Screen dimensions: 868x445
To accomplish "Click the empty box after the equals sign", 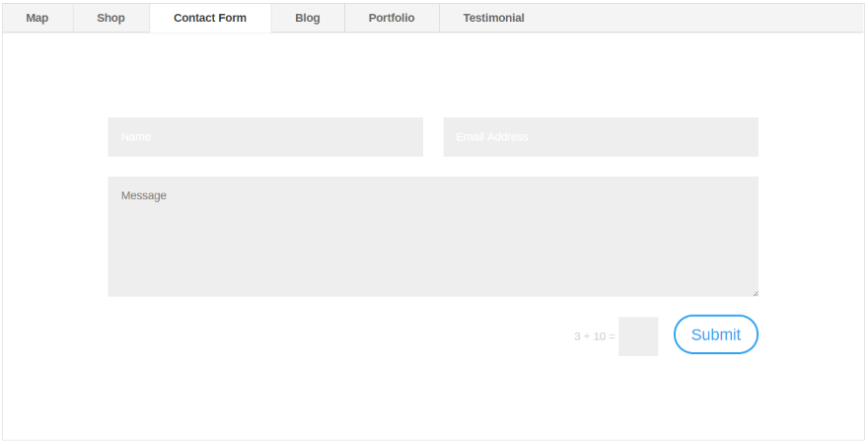I will point(638,336).
